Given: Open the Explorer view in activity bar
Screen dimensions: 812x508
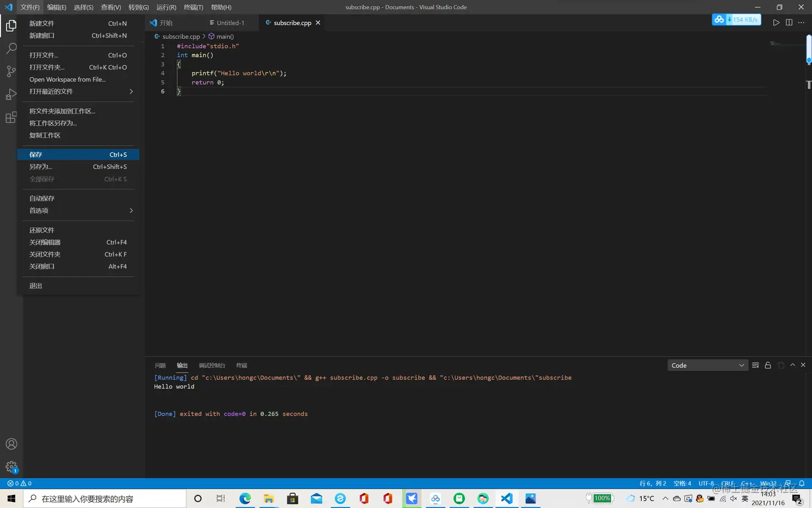Looking at the screenshot, I should [11, 25].
